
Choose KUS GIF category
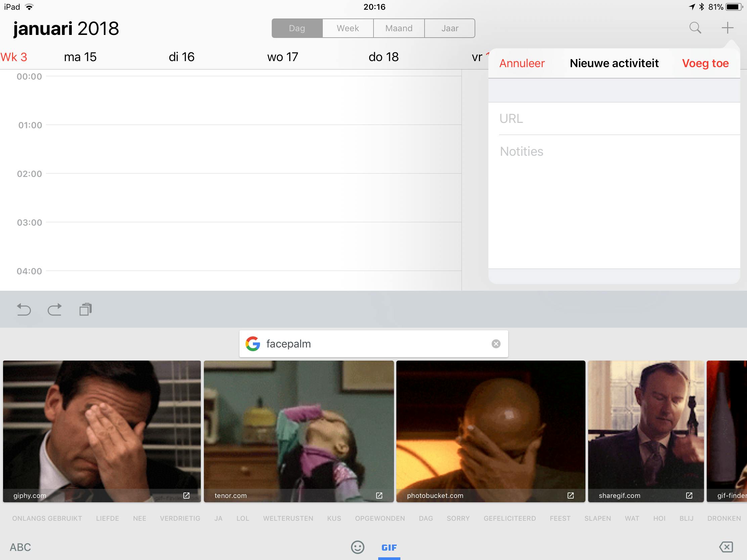coord(334,518)
